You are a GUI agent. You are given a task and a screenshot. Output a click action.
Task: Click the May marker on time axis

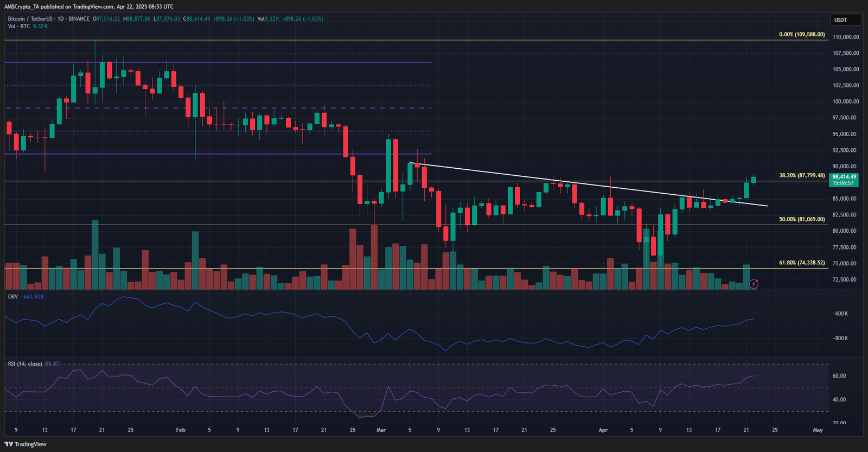tap(818, 430)
